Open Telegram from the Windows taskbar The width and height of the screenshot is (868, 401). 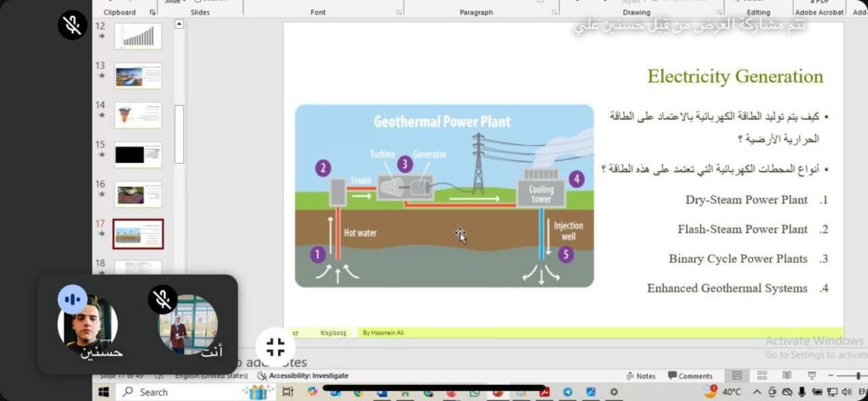[x=568, y=392]
